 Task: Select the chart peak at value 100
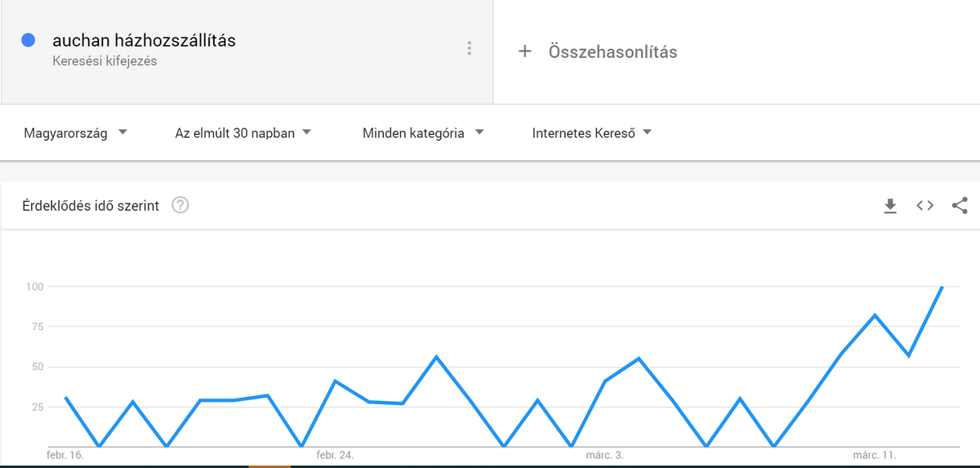(942, 287)
